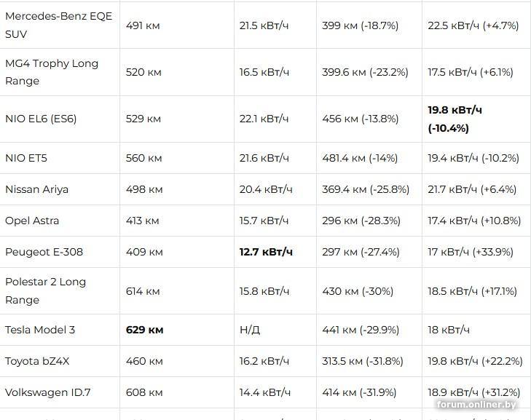Click the Tesla Model 3 row label
Screen dimensions: 531x420
pyautogui.click(x=40, y=330)
